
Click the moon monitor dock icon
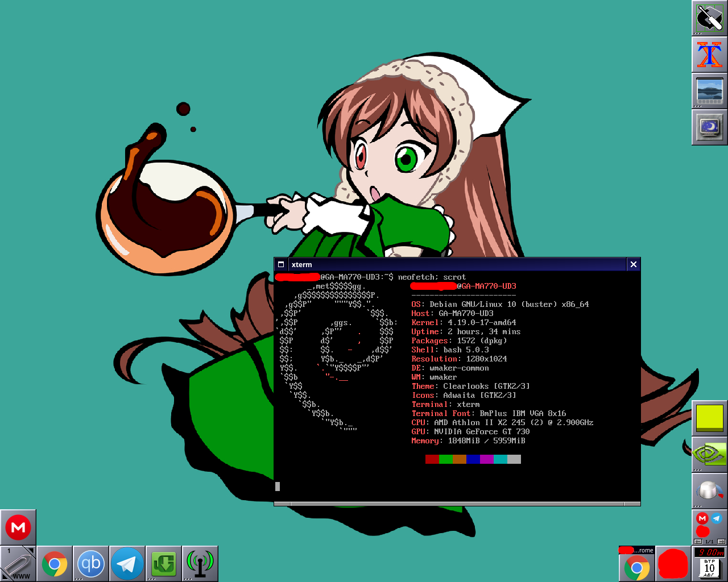click(x=709, y=127)
